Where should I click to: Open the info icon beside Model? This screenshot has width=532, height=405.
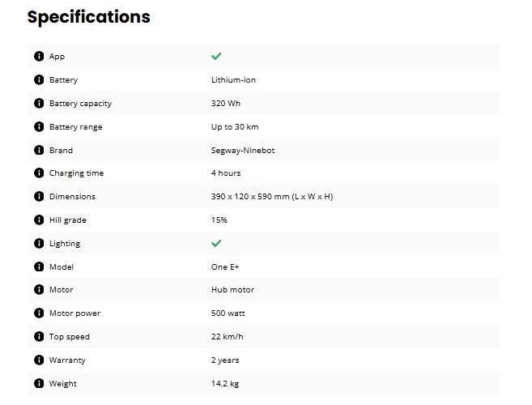coord(39,266)
